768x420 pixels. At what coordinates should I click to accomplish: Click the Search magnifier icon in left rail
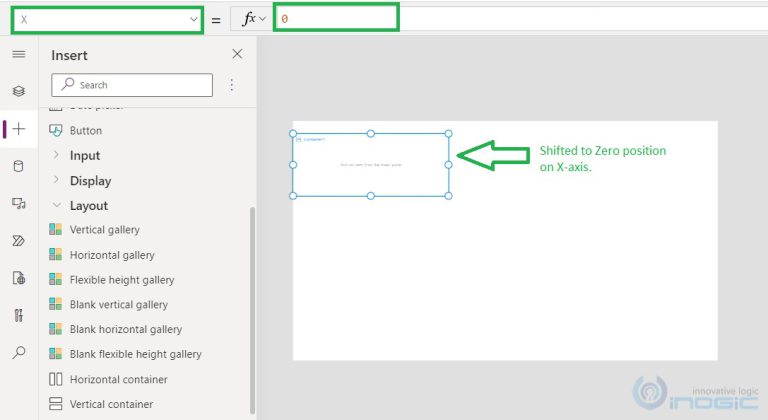click(18, 352)
